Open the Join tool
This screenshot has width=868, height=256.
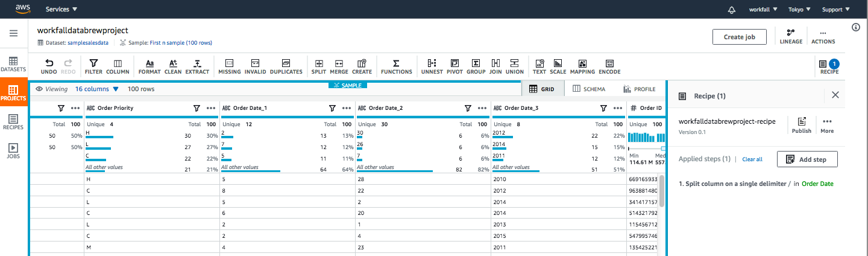[495, 66]
